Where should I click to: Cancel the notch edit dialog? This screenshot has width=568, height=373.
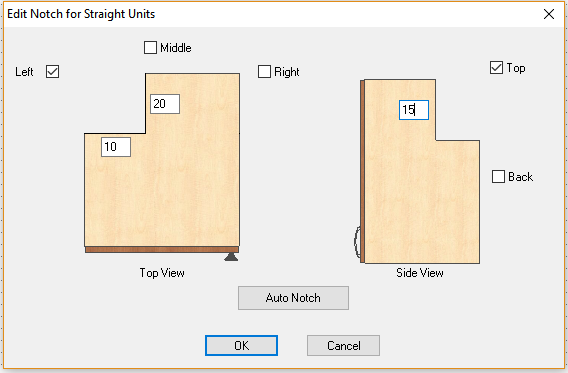(343, 345)
